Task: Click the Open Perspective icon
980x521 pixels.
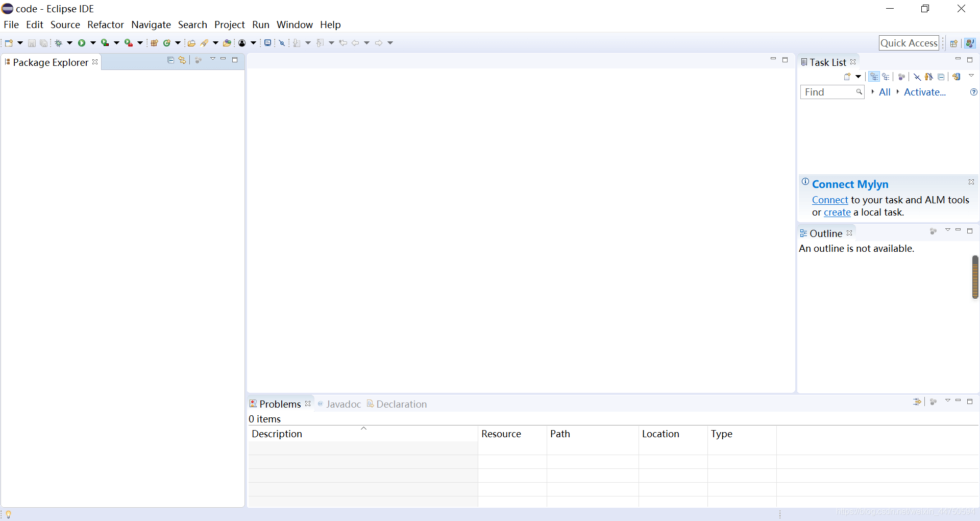Action: point(953,43)
